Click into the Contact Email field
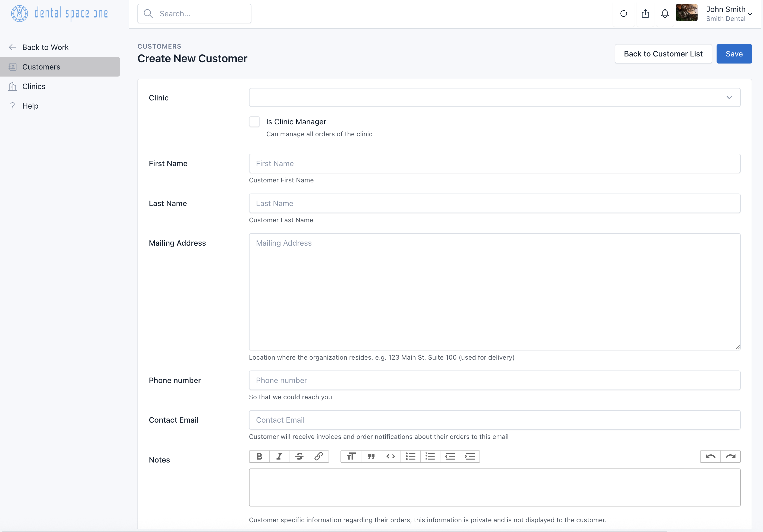The width and height of the screenshot is (763, 532). click(x=494, y=420)
